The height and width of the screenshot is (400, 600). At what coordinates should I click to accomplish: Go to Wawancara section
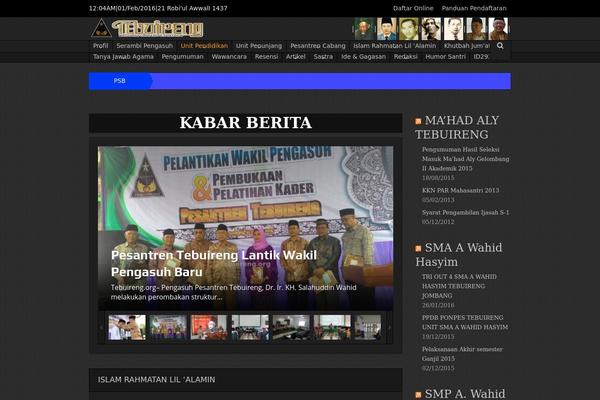point(229,57)
